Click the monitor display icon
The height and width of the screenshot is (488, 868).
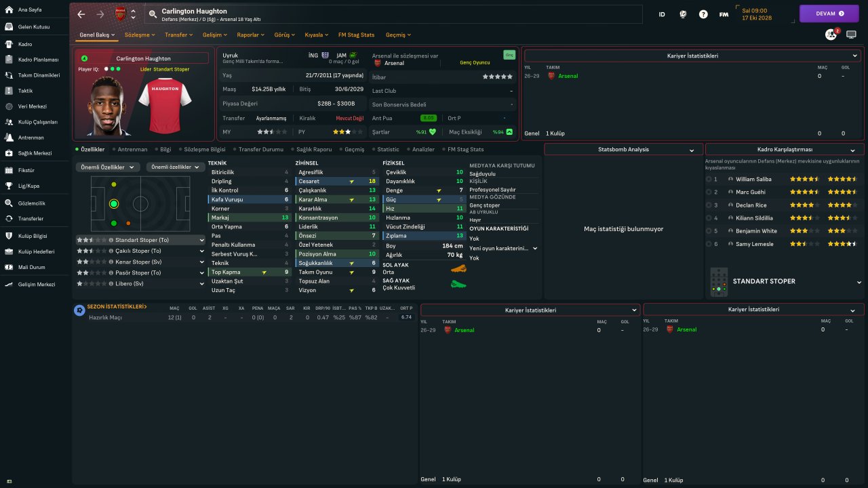(851, 35)
